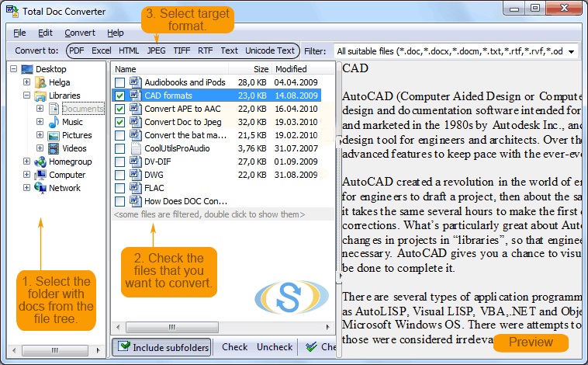The width and height of the screenshot is (588, 365).
Task: Choose HTML as target format
Action: click(129, 50)
